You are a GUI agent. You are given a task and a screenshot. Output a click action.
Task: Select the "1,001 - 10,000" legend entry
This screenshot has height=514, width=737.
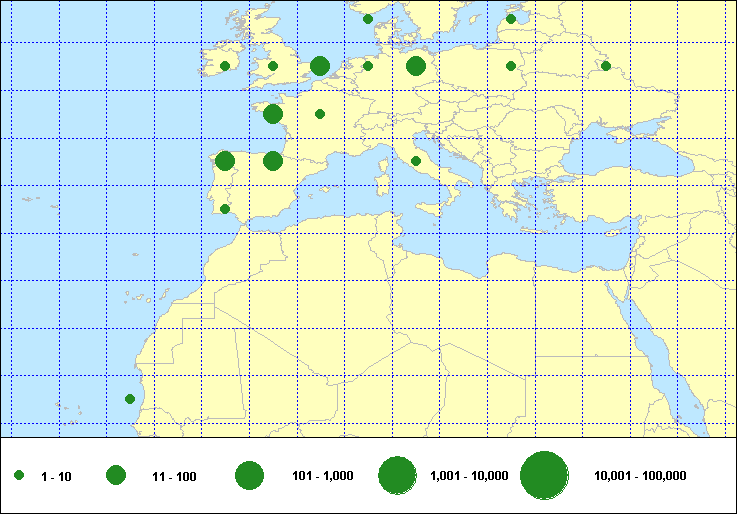469,477
